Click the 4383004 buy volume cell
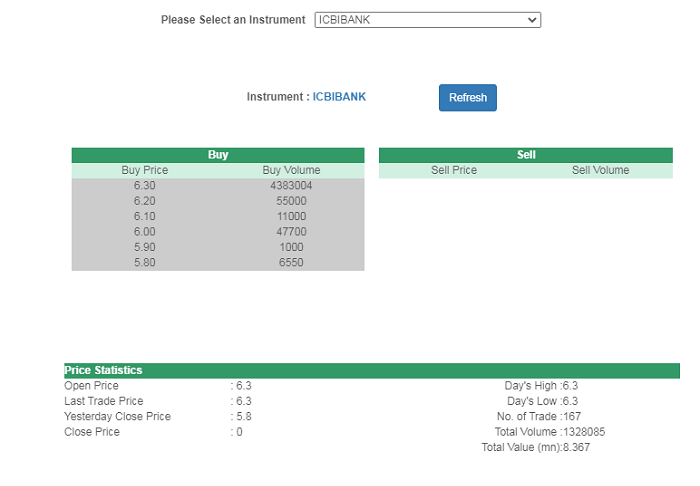Viewport: 700px width, 486px height. [291, 186]
